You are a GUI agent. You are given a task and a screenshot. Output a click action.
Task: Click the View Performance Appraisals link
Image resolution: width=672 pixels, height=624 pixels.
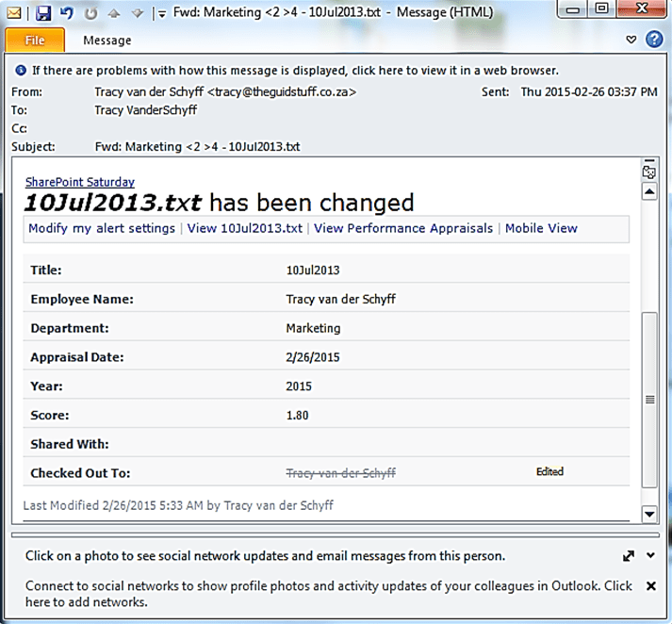click(x=403, y=228)
